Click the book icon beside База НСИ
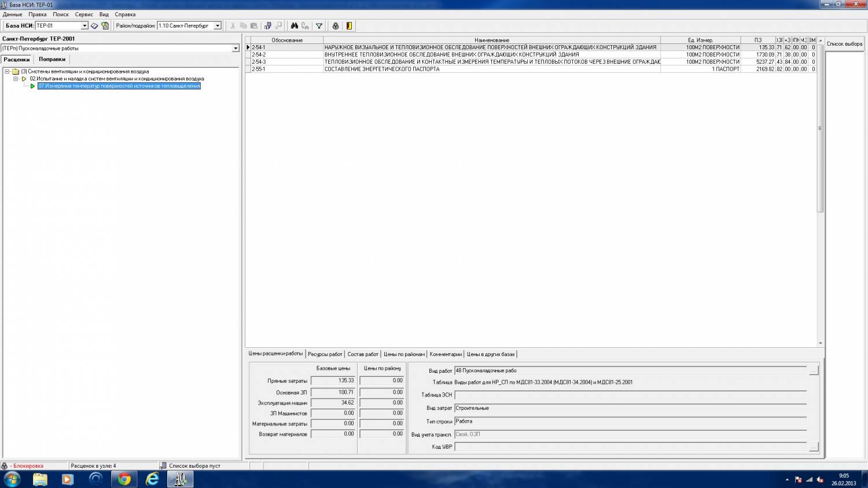The width and height of the screenshot is (868, 488). click(x=94, y=26)
